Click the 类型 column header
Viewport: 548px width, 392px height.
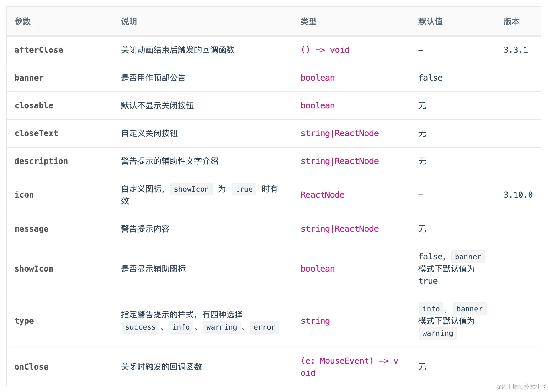[309, 22]
